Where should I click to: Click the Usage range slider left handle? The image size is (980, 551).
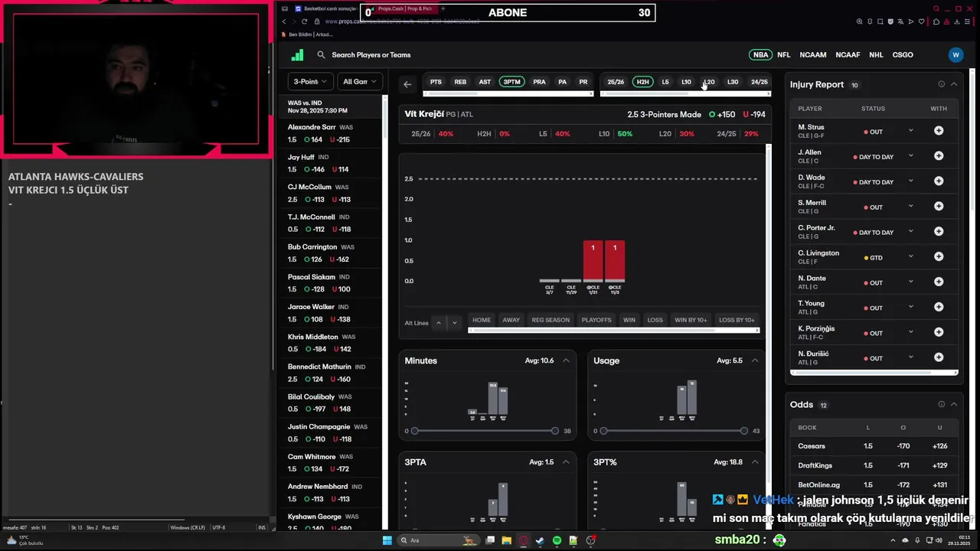tap(603, 431)
